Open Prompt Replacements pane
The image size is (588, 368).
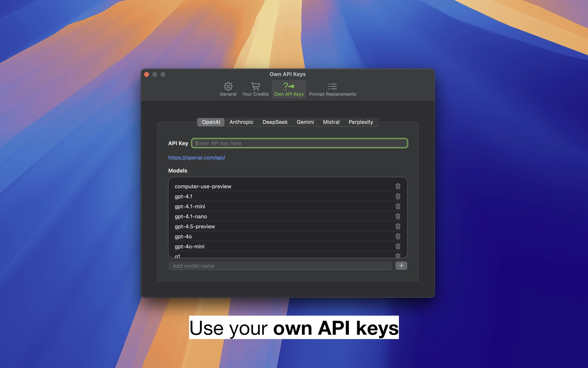click(x=332, y=89)
